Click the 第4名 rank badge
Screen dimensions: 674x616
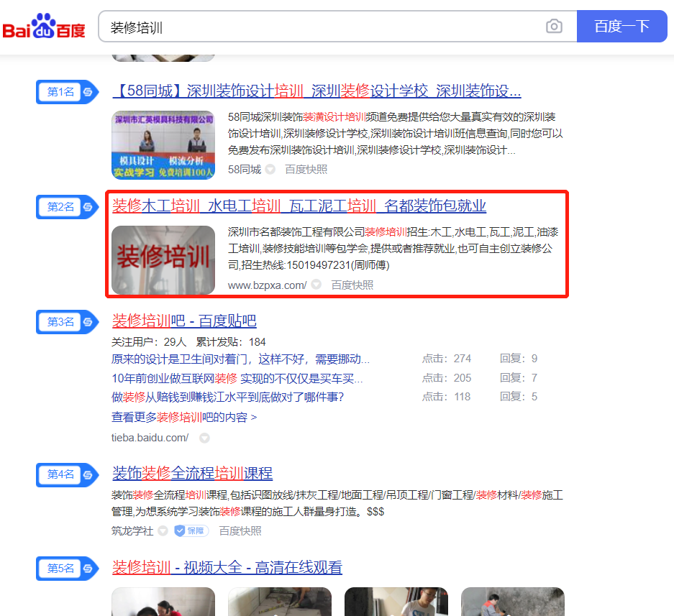68,474
